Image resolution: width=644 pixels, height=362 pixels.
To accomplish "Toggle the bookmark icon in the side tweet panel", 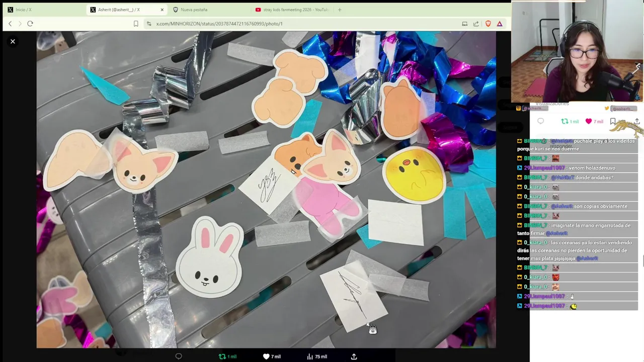I will 613,121.
